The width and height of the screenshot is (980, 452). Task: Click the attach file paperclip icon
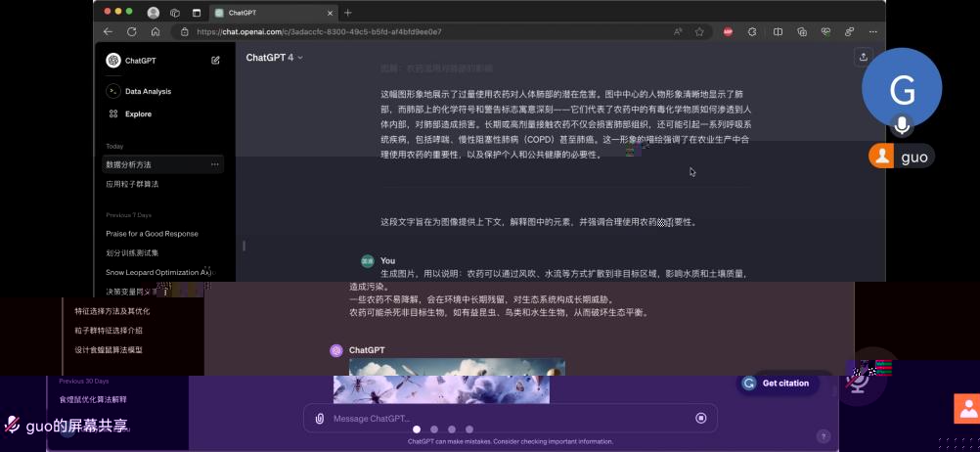click(x=319, y=419)
